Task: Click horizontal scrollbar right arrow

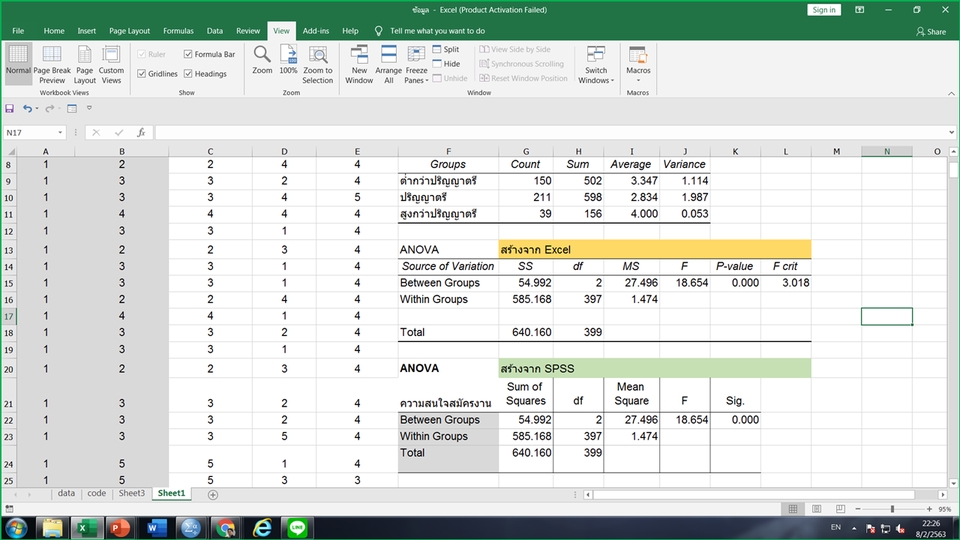Action: 943,495
